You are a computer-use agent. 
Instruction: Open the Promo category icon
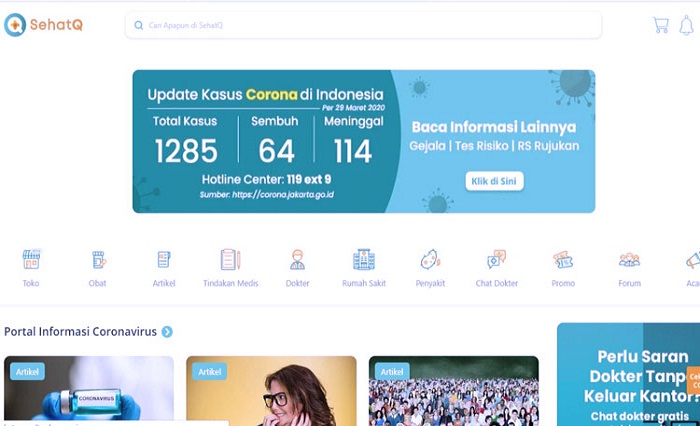(x=563, y=261)
